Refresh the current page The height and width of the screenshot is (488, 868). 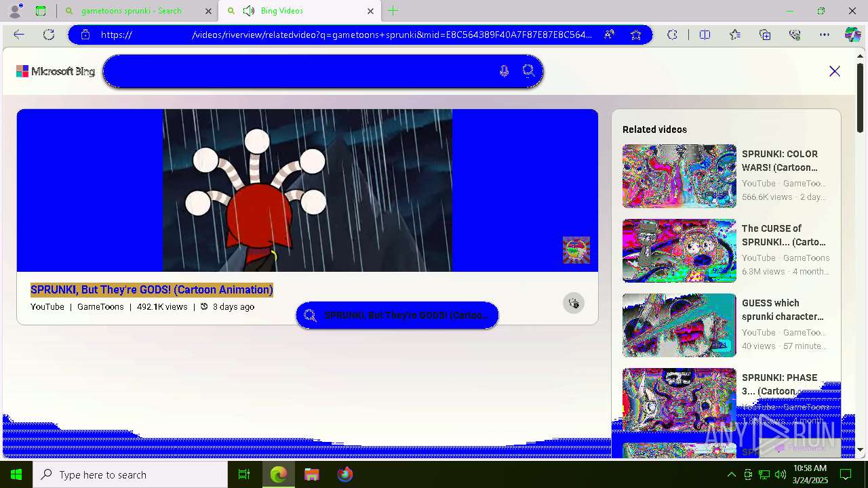[49, 35]
